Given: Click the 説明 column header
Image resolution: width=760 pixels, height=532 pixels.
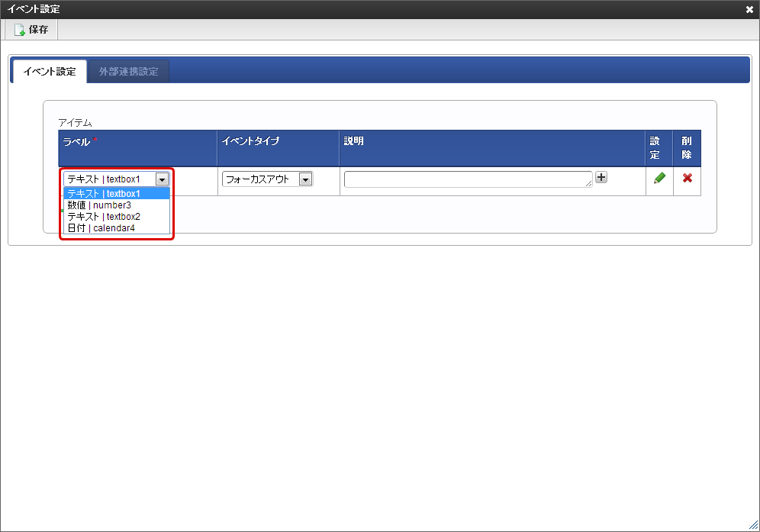Looking at the screenshot, I should coord(492,148).
